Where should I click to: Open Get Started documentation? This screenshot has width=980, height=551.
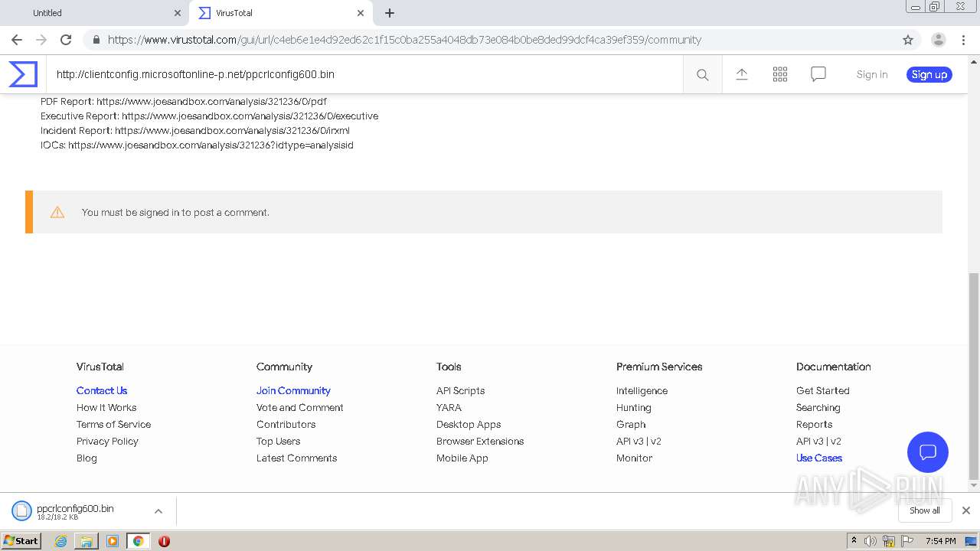point(822,390)
